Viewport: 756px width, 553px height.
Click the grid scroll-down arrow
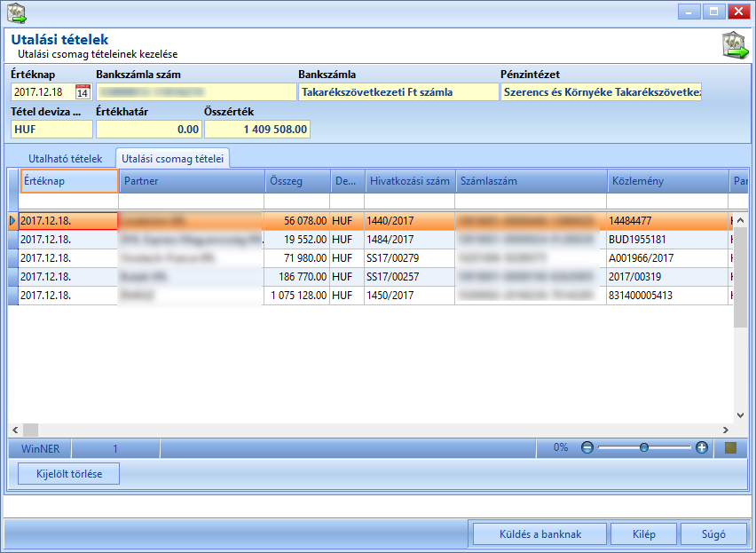pyautogui.click(x=740, y=415)
